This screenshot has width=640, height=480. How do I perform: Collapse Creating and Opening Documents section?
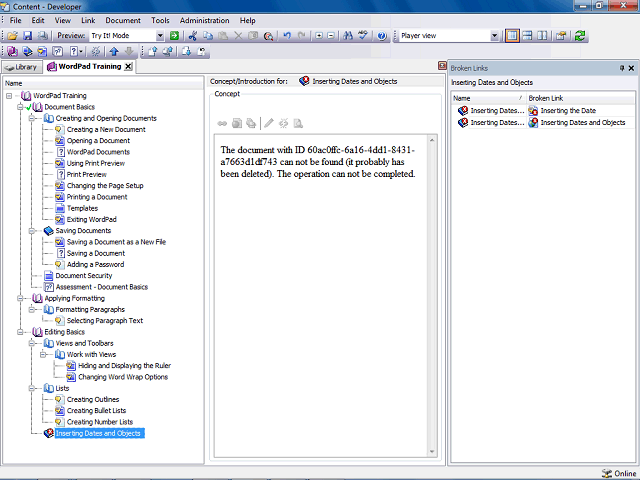coord(31,118)
